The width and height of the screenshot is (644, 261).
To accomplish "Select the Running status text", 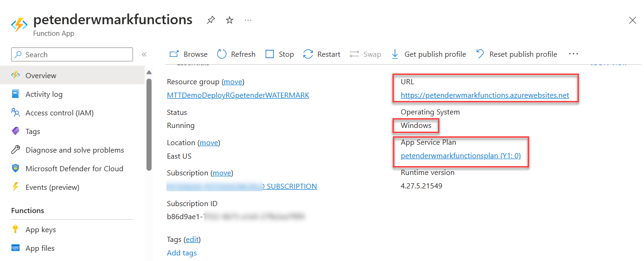I will (x=181, y=126).
